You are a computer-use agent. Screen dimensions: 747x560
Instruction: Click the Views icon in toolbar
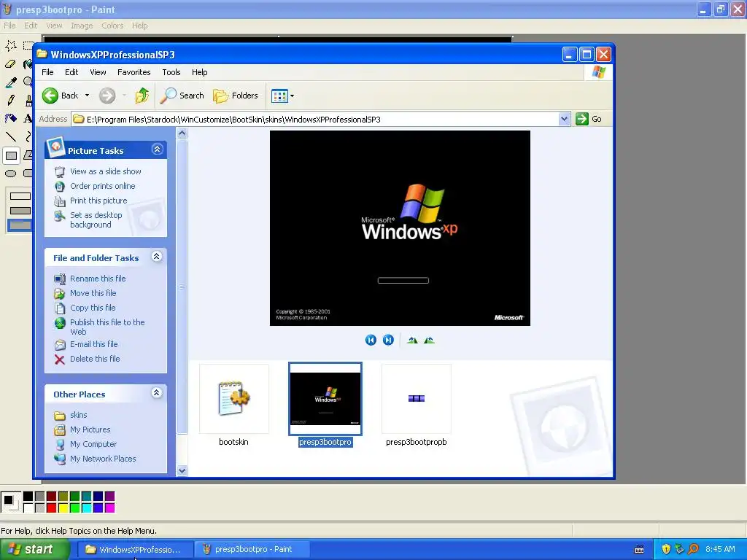[279, 96]
